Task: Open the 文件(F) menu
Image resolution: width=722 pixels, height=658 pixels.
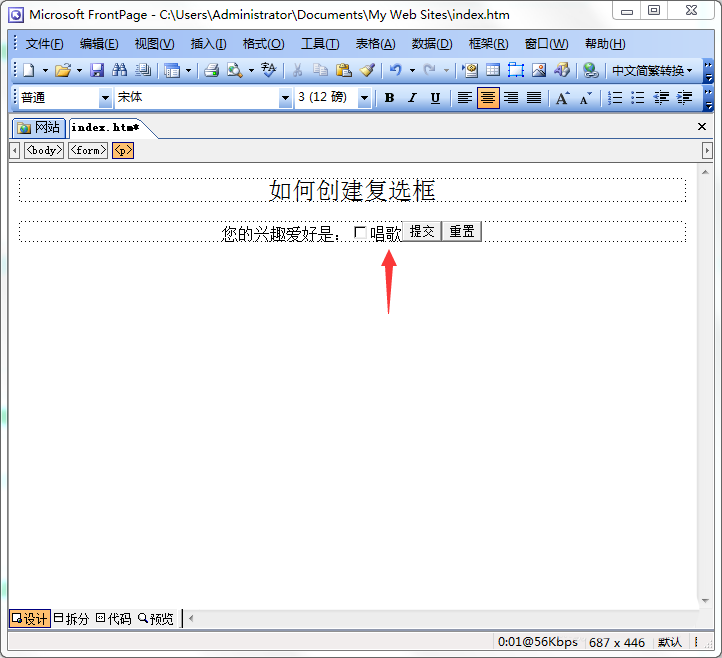Action: 44,44
